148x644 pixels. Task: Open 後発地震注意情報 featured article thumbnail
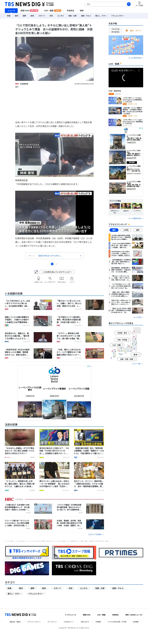tap(54, 437)
